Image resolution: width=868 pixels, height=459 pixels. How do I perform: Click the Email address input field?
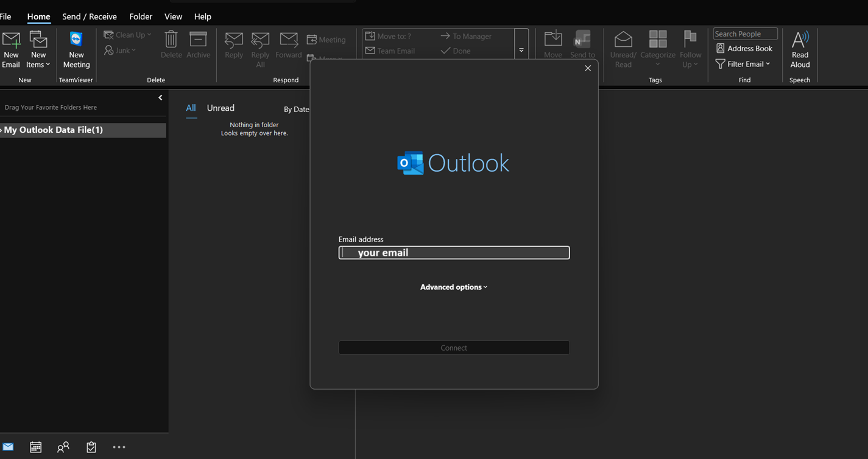454,253
